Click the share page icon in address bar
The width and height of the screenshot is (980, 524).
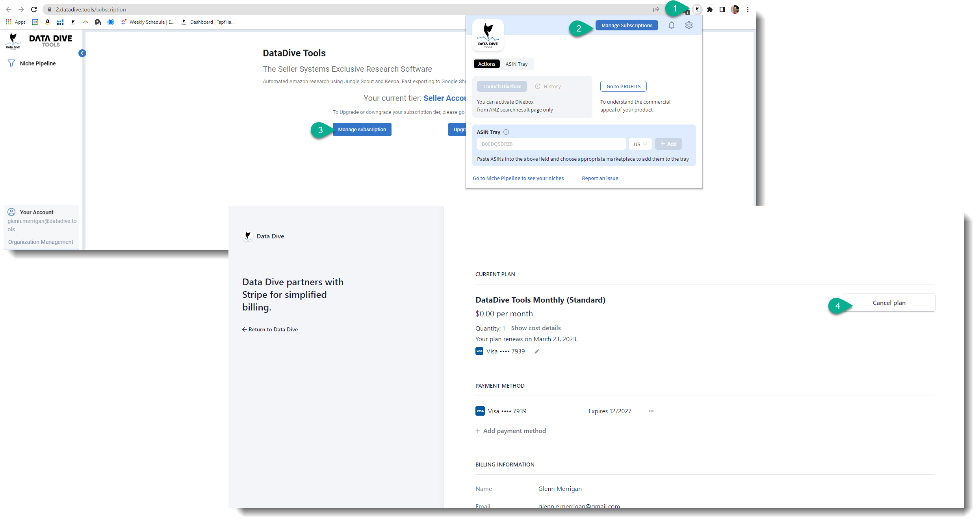point(656,9)
